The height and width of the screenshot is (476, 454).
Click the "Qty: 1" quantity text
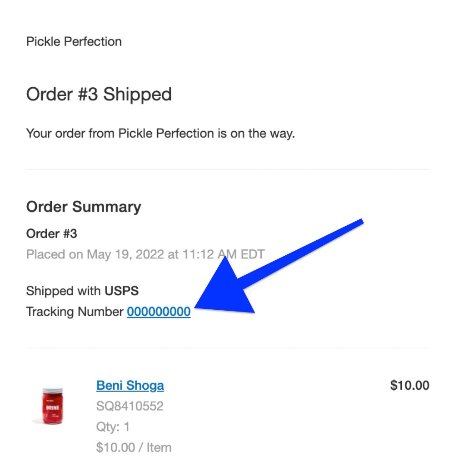[113, 427]
